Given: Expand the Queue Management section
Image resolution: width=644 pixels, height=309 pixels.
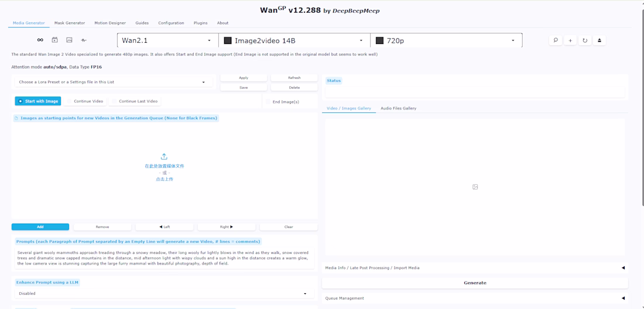Looking at the screenshot, I should tap(475, 298).
